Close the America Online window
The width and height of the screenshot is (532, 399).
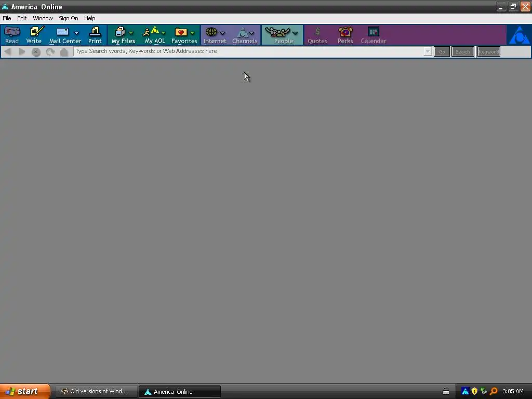525,6
